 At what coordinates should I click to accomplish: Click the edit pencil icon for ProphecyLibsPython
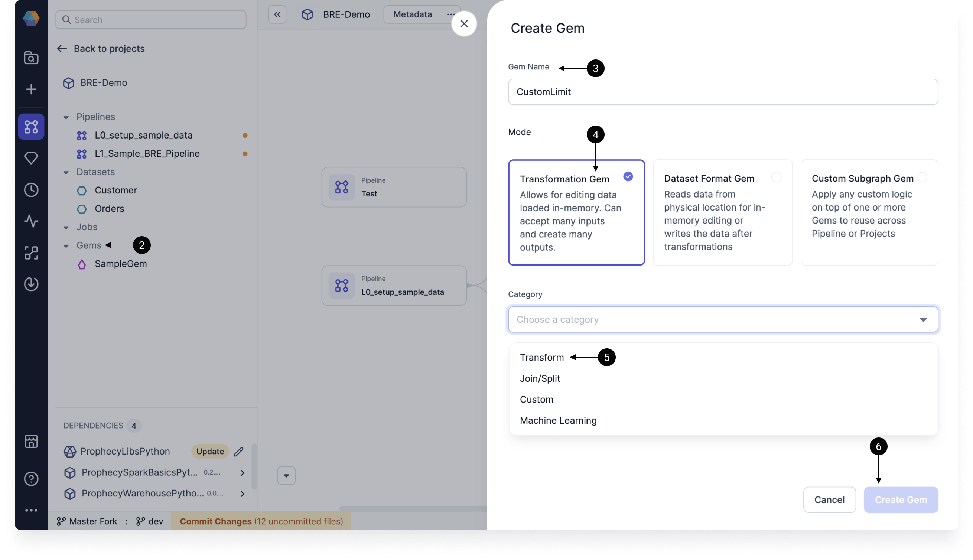coord(239,451)
